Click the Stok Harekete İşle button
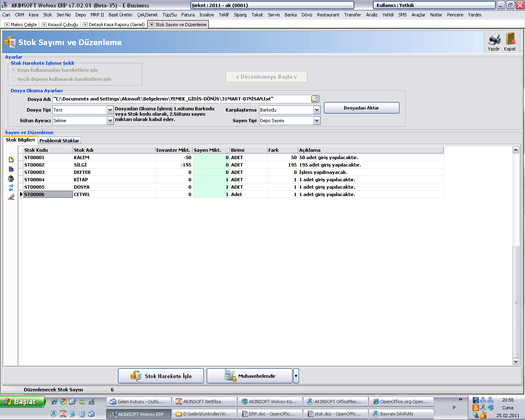 [161, 376]
